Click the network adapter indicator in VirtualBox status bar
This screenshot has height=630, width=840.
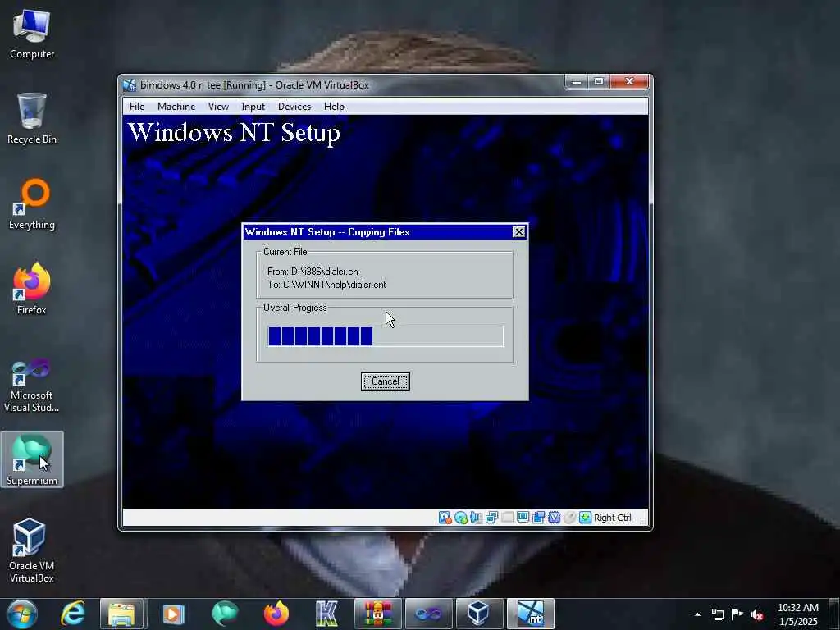[x=491, y=518]
